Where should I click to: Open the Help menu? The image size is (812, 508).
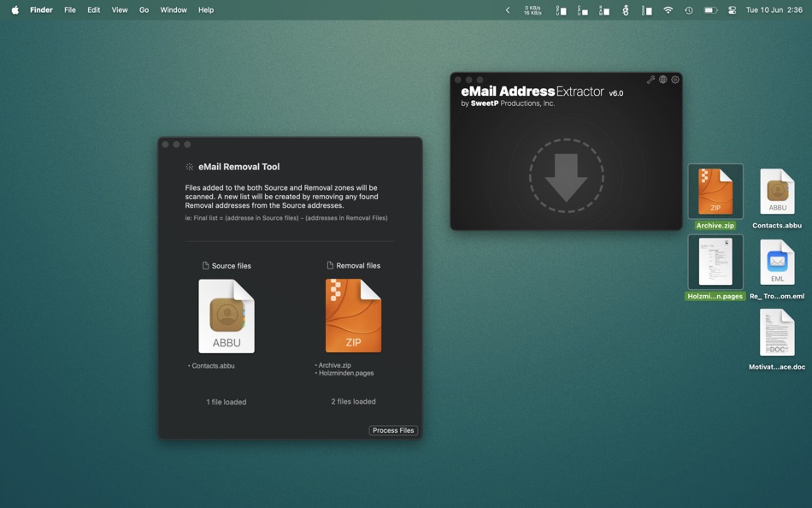coord(206,10)
